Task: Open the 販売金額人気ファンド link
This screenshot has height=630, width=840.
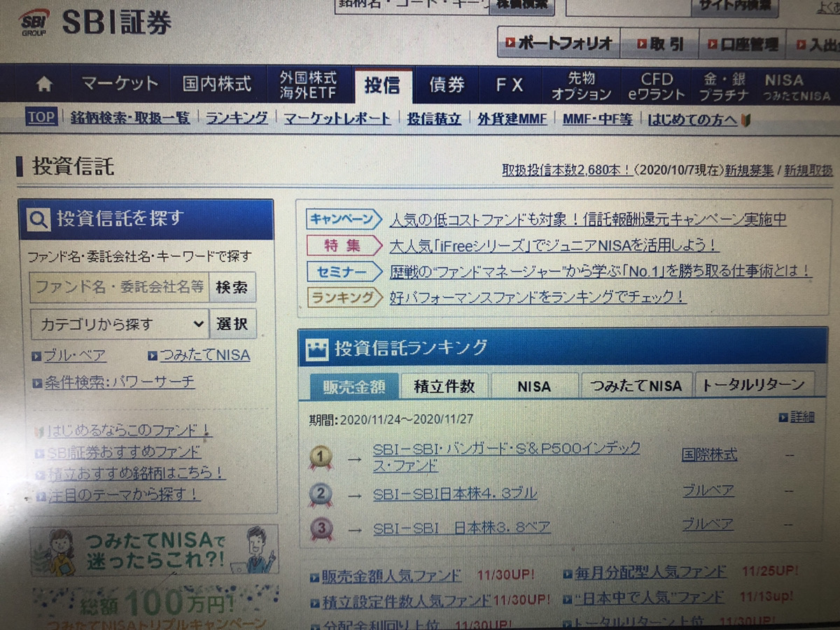Action: (x=391, y=576)
